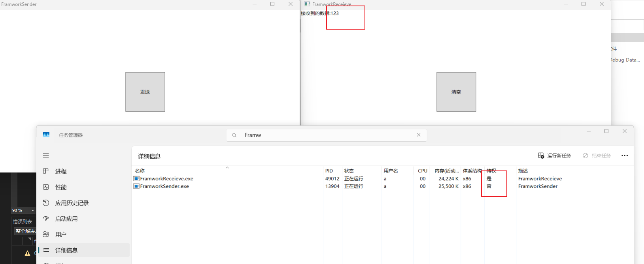This screenshot has width=644, height=264.
Task: Sort by the 状态 column header
Action: 362,170
